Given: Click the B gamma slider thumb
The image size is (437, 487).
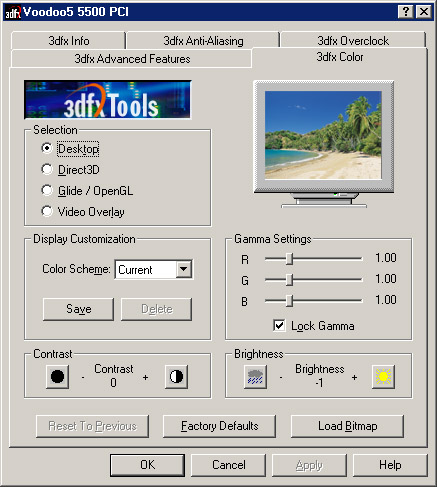Looking at the screenshot, I should [x=289, y=301].
